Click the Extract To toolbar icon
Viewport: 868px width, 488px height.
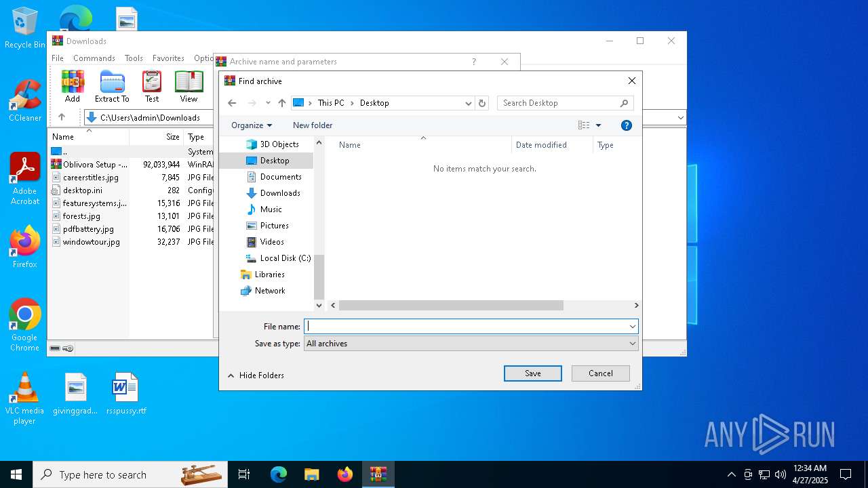pos(112,86)
